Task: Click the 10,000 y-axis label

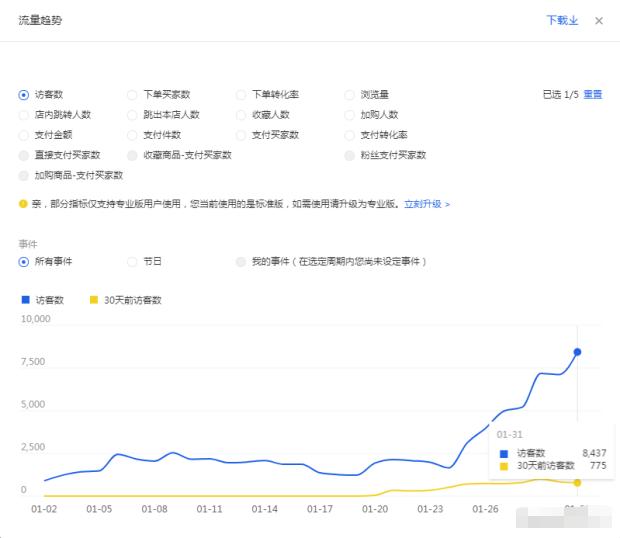Action: pos(36,319)
